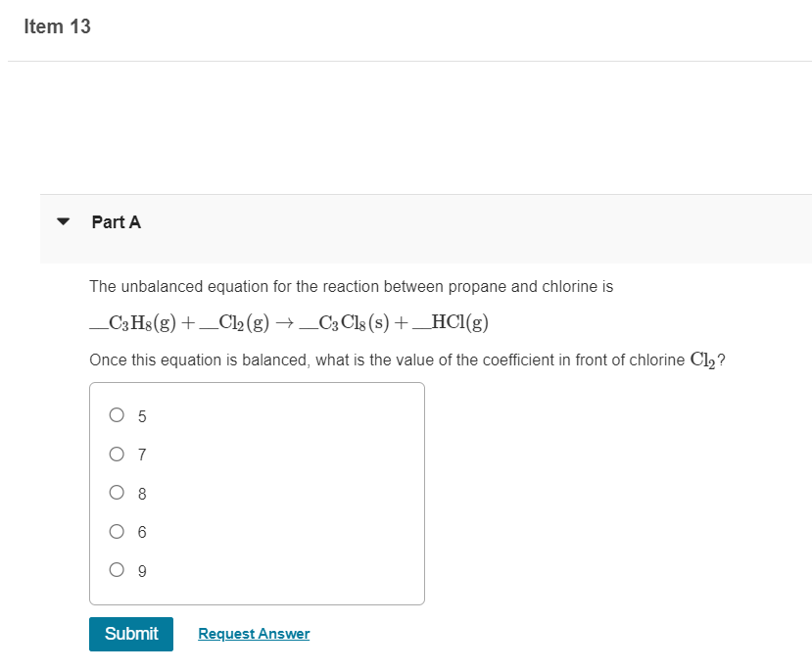This screenshot has width=812, height=672.
Task: Select the radio button for answer 5
Action: [x=117, y=414]
